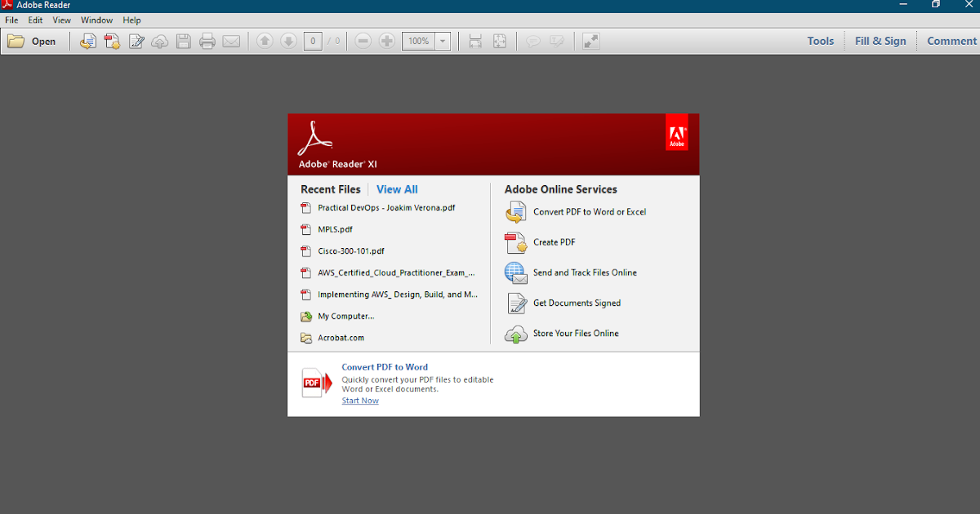This screenshot has width=980, height=514.
Task: Click the Save file toolbar icon
Action: coord(184,41)
